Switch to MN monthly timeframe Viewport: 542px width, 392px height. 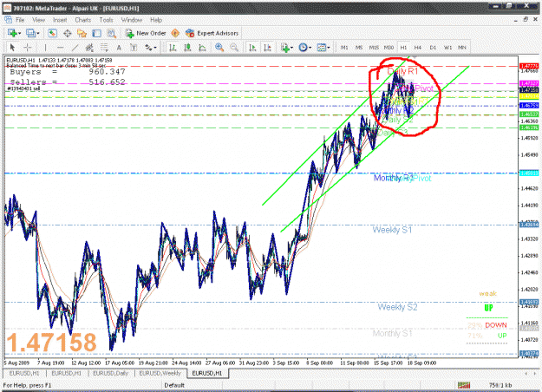click(x=462, y=48)
